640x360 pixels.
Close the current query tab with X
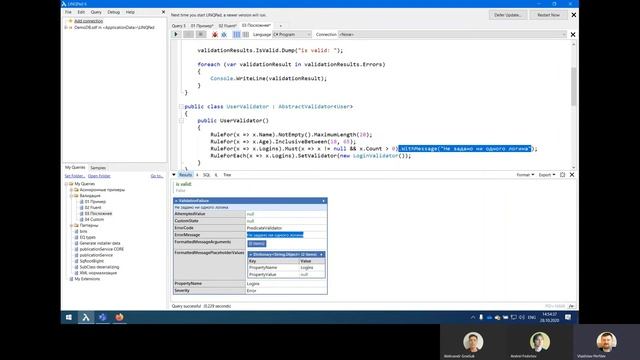(573, 35)
